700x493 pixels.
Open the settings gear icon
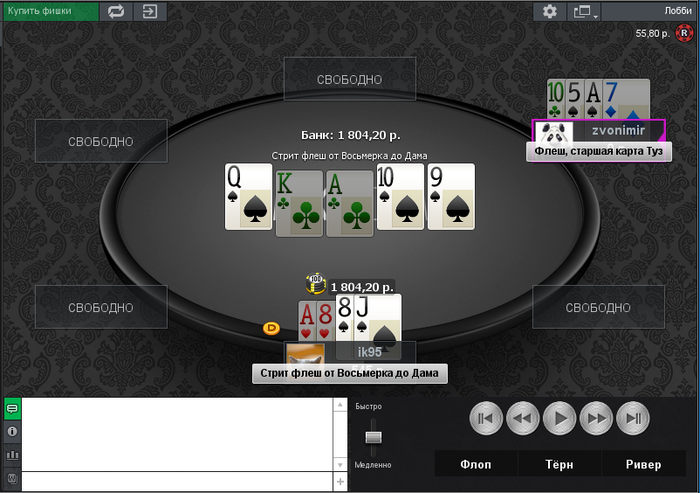coord(550,11)
